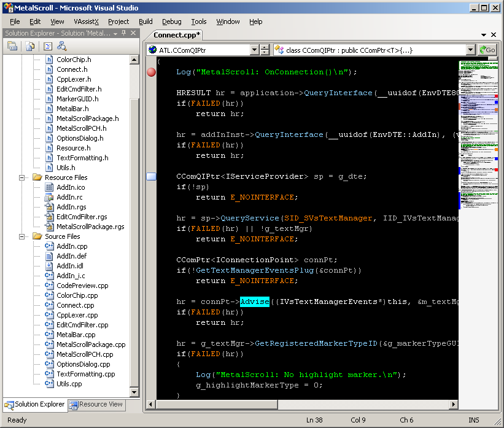Select the AddIn.def file icon
This screenshot has height=428, width=504.
[49, 256]
